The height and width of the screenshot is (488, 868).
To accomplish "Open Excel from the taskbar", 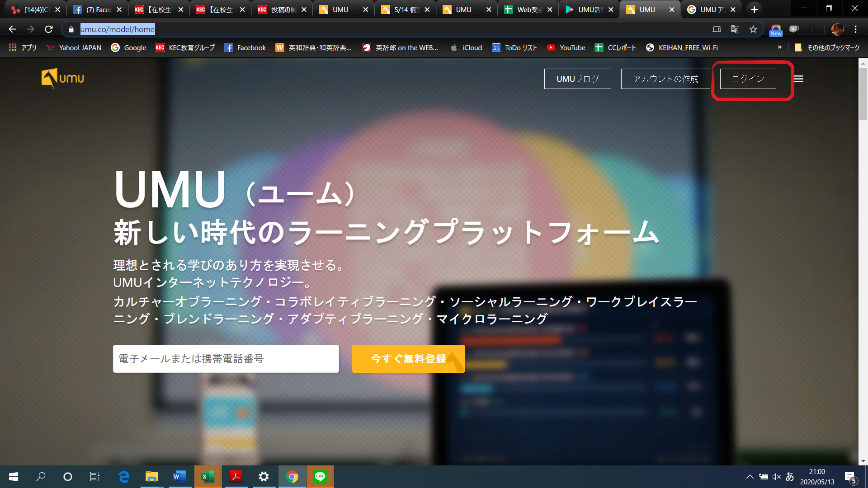I will tap(208, 477).
